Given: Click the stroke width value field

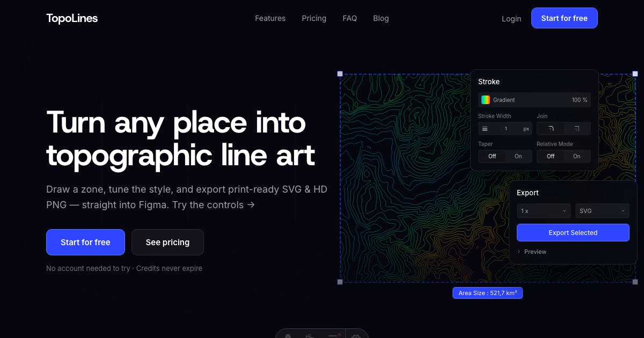Looking at the screenshot, I should (x=506, y=129).
